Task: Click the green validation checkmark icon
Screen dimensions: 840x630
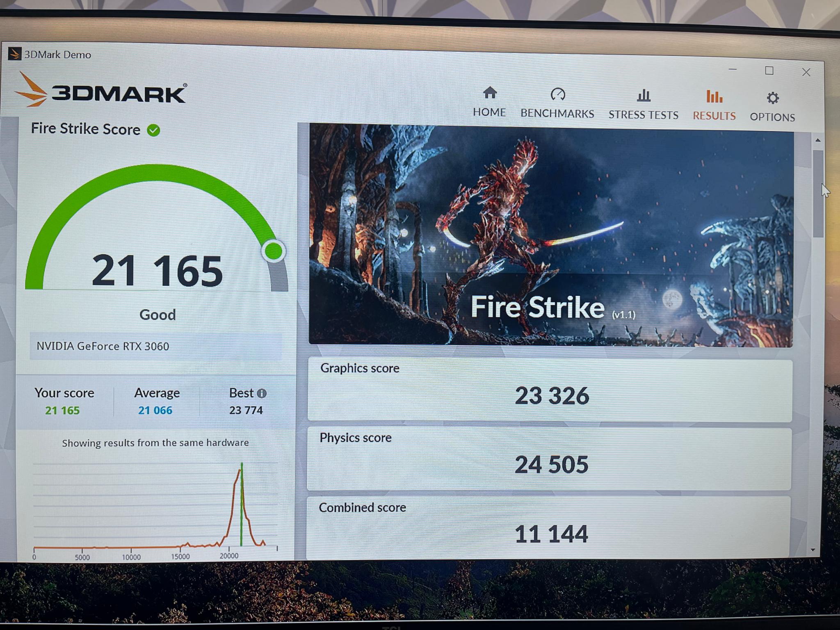Action: 154,130
